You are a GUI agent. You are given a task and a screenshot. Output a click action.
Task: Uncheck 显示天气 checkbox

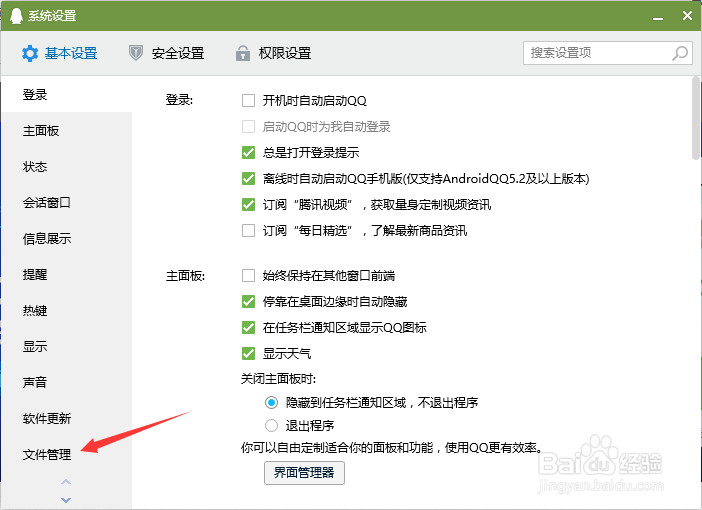coord(248,353)
